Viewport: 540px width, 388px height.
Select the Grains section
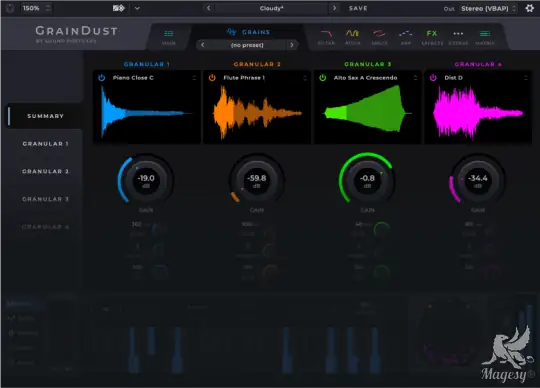click(248, 32)
